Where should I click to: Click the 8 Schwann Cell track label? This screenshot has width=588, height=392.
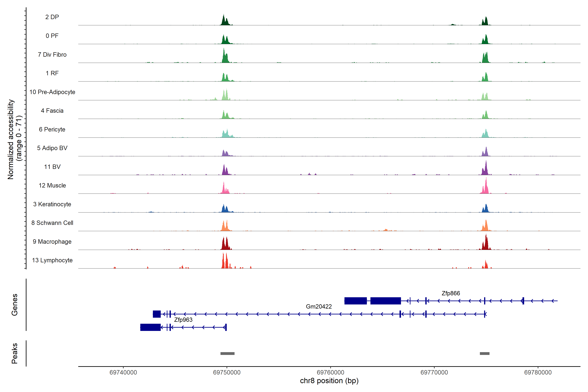(x=52, y=223)
